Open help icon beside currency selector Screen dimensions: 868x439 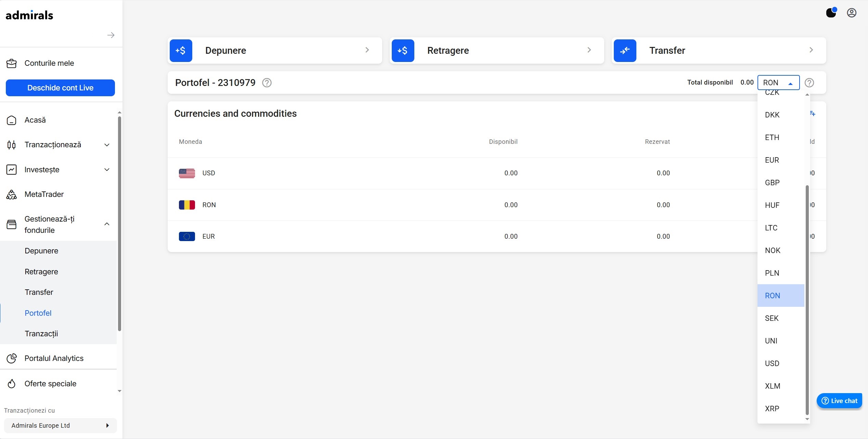click(809, 83)
